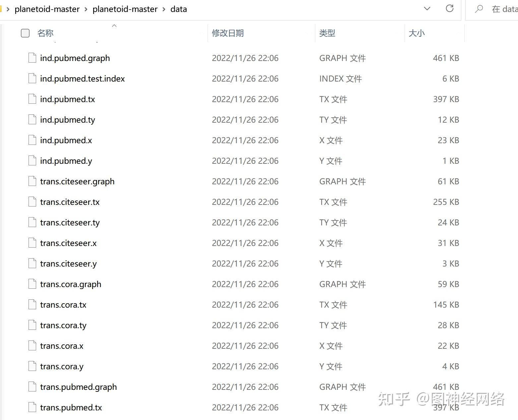The height and width of the screenshot is (420, 518).
Task: Go to the first planetoid-master breadcrumb
Action: [x=47, y=9]
